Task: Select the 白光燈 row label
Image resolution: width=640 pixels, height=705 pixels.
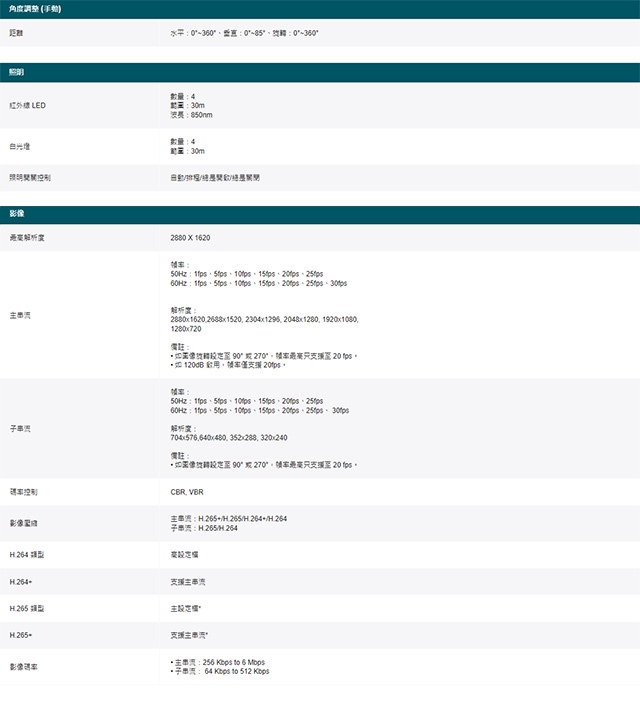Action: (x=19, y=146)
